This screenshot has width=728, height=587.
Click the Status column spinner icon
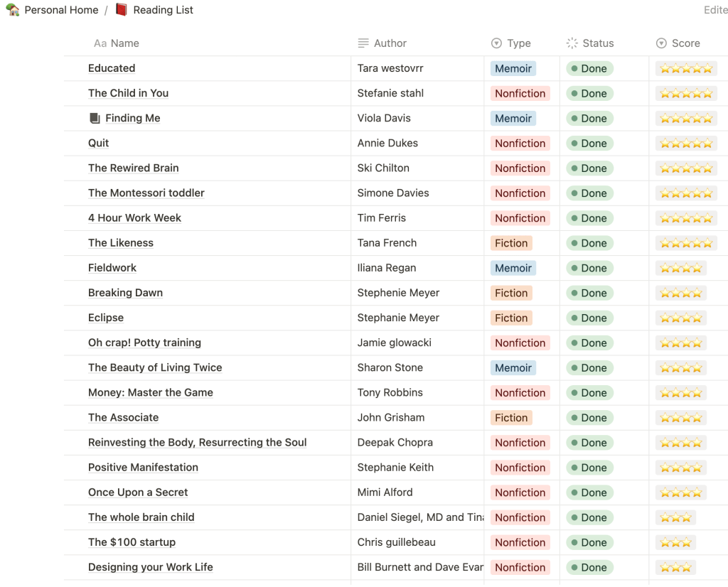tap(572, 43)
